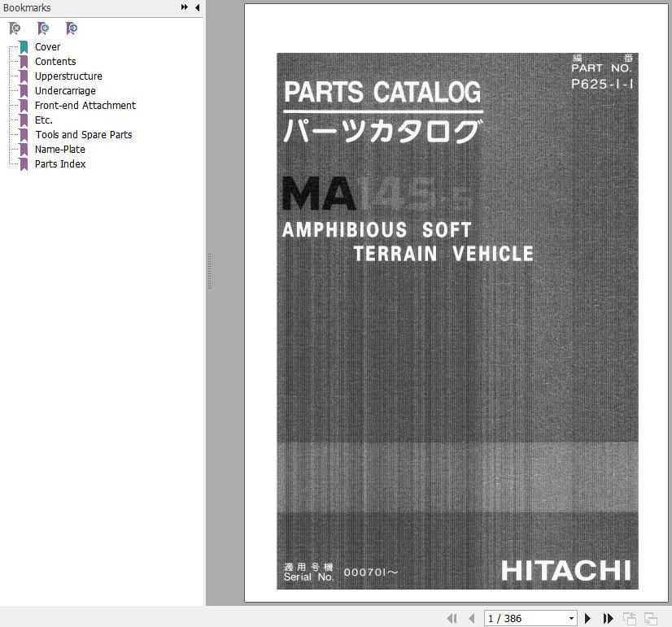
Task: Click the Front-end Attachment bookmark ribbon icon
Action: pyautogui.click(x=24, y=106)
